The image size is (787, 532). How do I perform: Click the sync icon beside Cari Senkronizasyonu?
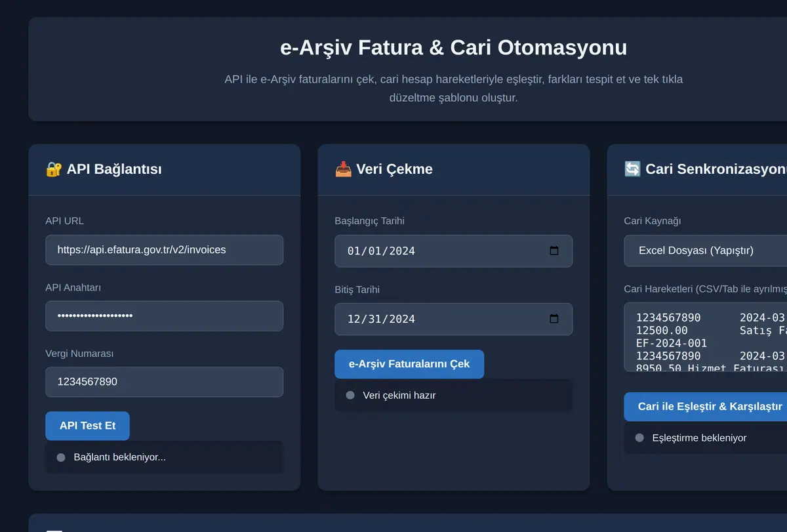[x=632, y=169]
